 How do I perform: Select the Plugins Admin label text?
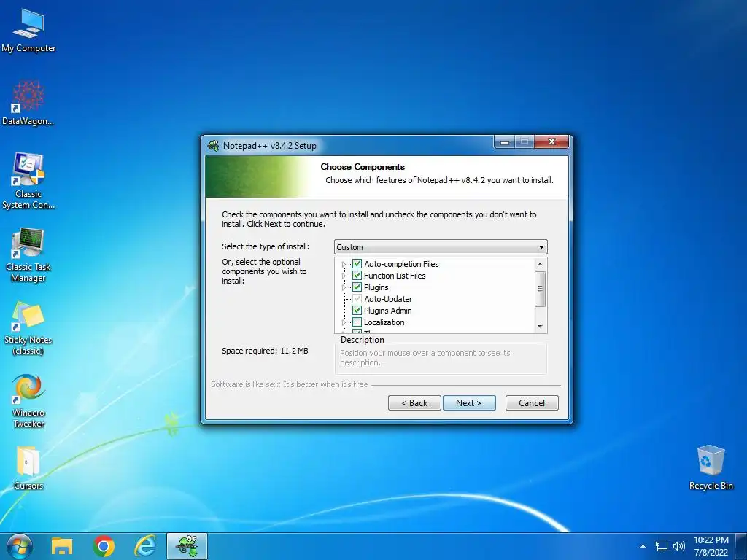click(388, 311)
